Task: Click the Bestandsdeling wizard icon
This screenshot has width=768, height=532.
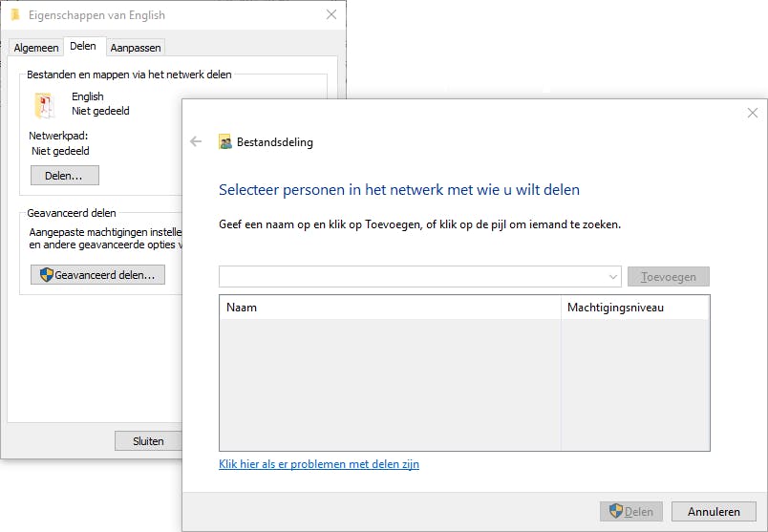Action: coord(225,142)
